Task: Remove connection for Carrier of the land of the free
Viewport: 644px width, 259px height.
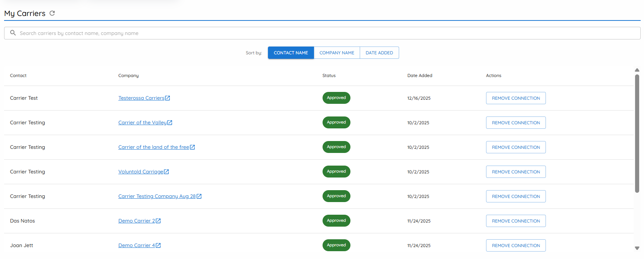Action: click(x=516, y=147)
